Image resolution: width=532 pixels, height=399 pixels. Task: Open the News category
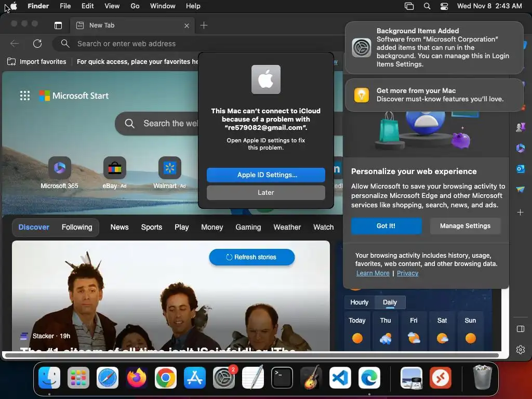[119, 227]
